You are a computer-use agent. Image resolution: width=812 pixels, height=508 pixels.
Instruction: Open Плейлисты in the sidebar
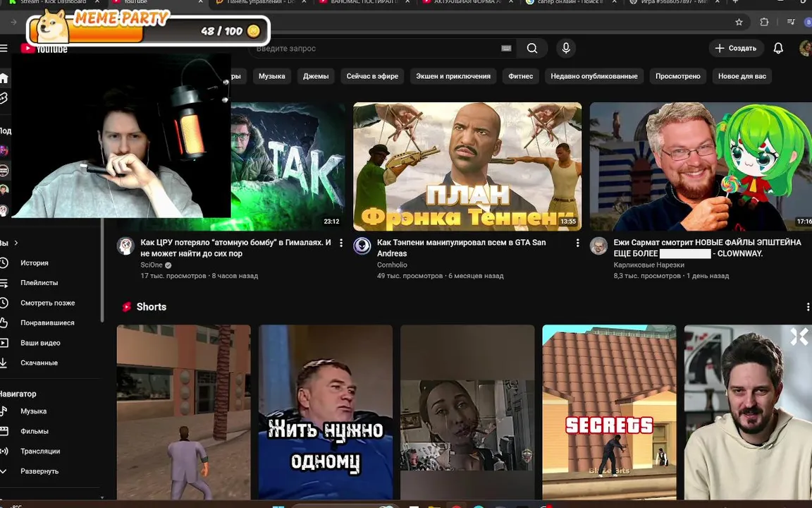pos(39,282)
